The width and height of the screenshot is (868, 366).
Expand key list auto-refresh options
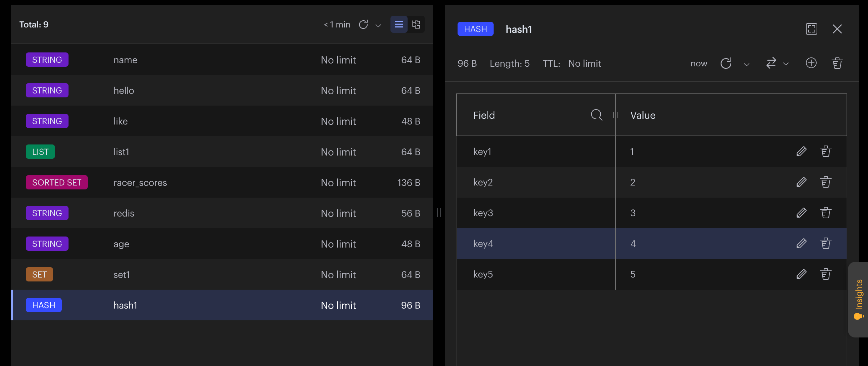click(x=379, y=25)
